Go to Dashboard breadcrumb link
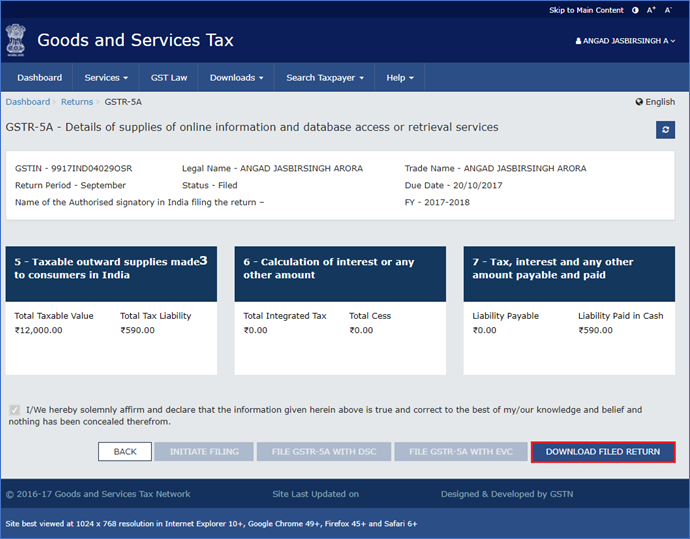Screen dimensions: 690x539 click(28, 102)
